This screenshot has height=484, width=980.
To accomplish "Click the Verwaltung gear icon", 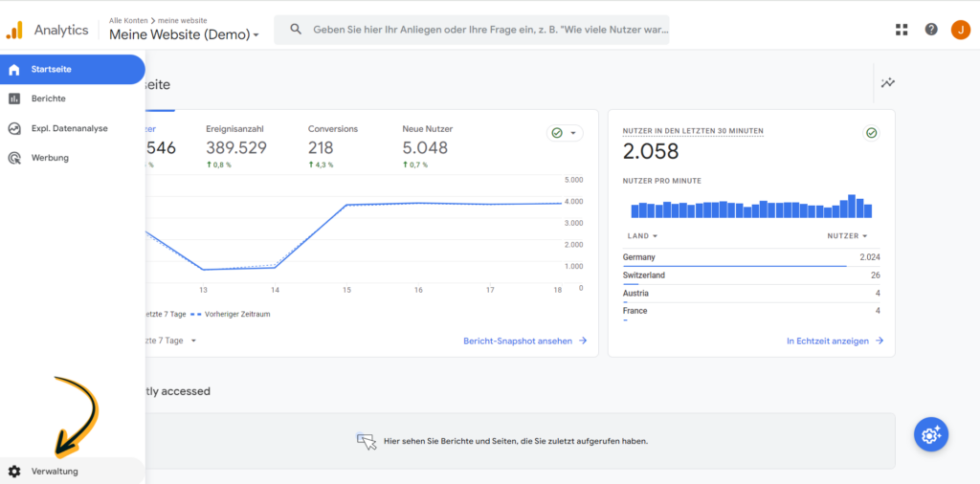I will coord(14,472).
